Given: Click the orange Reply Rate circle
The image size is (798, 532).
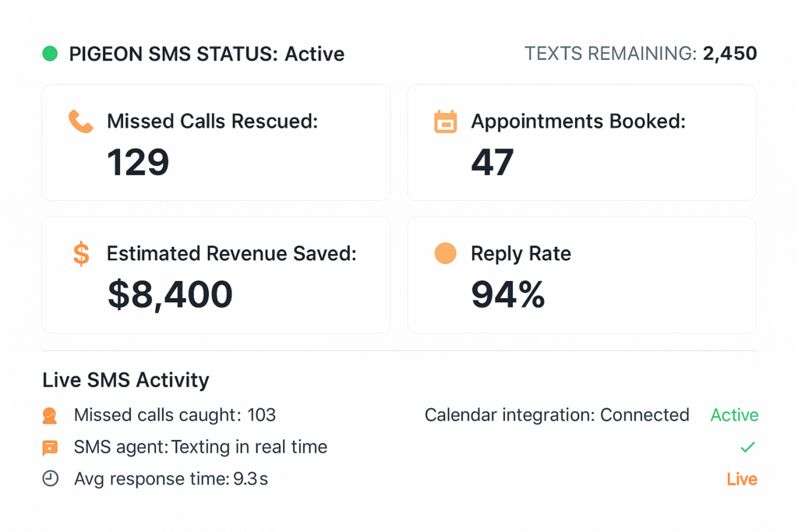Looking at the screenshot, I should tap(445, 254).
